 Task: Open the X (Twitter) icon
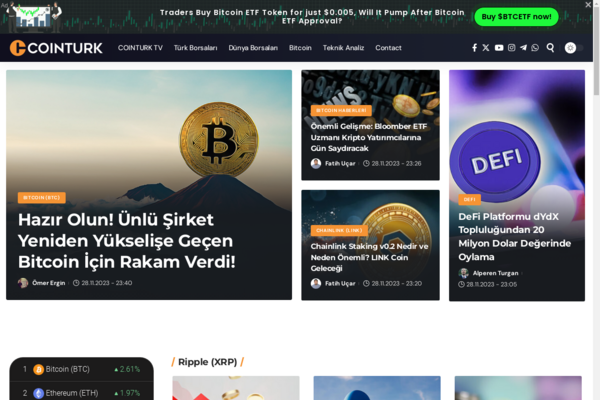(486, 48)
